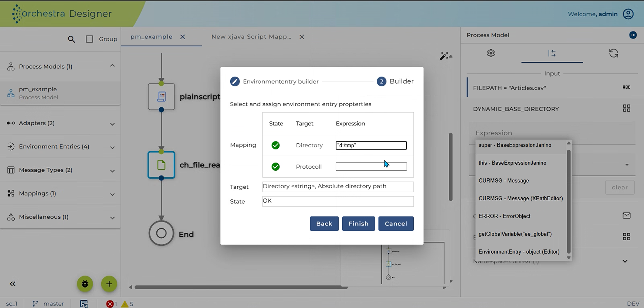Toggle the Group checkbox
The image size is (644, 308).
[x=89, y=39]
